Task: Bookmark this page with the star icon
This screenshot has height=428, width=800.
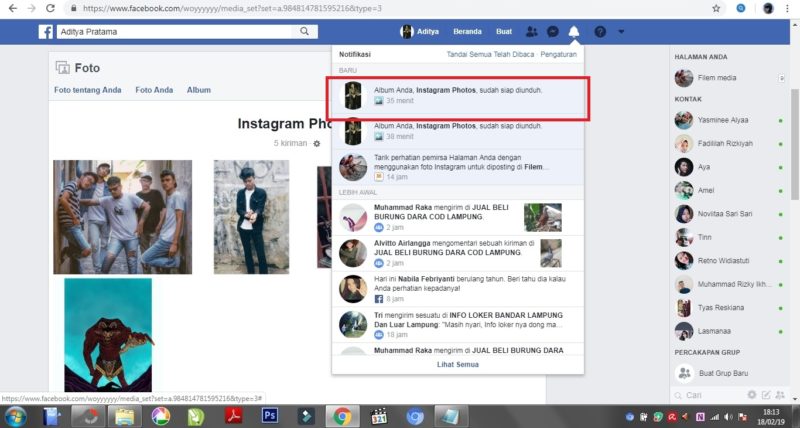Action: click(x=716, y=8)
